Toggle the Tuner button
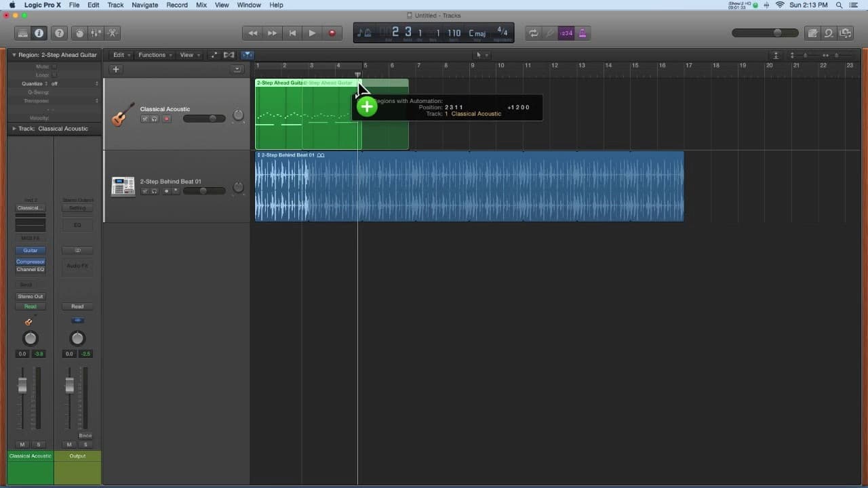 tap(550, 33)
